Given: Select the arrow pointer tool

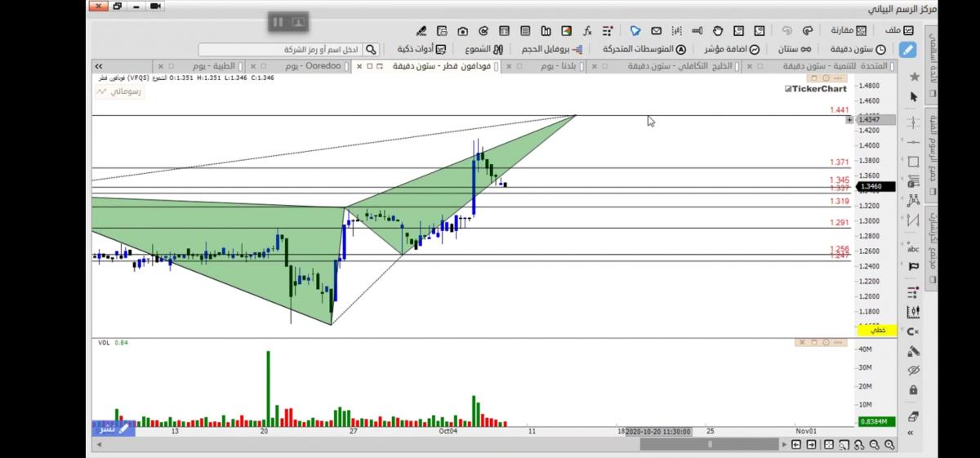Looking at the screenshot, I should (913, 97).
